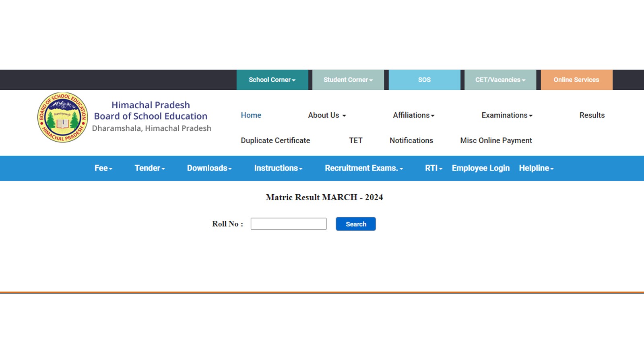
Task: Open the School Corner dropdown
Action: (x=272, y=80)
